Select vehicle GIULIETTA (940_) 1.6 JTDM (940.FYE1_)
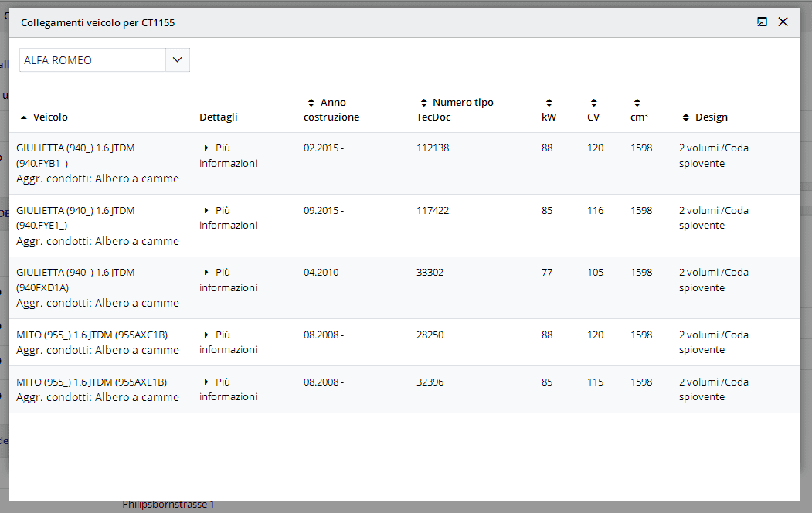812x513 pixels. coord(76,218)
